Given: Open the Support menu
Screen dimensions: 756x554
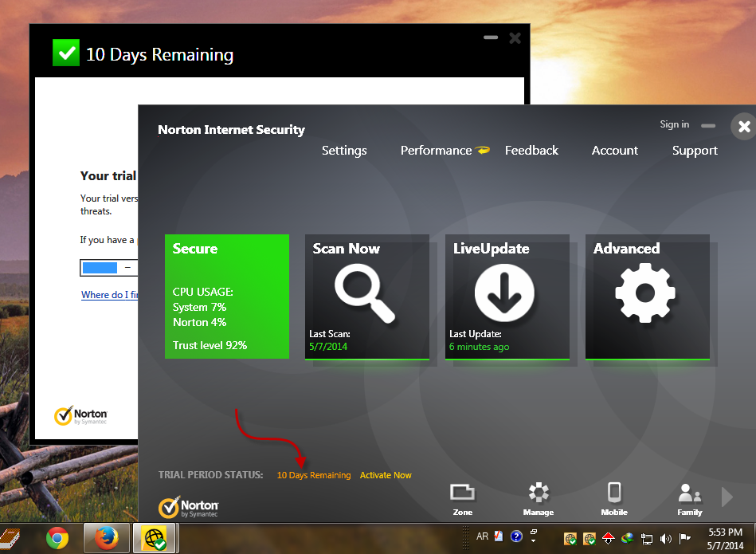Looking at the screenshot, I should point(695,151).
